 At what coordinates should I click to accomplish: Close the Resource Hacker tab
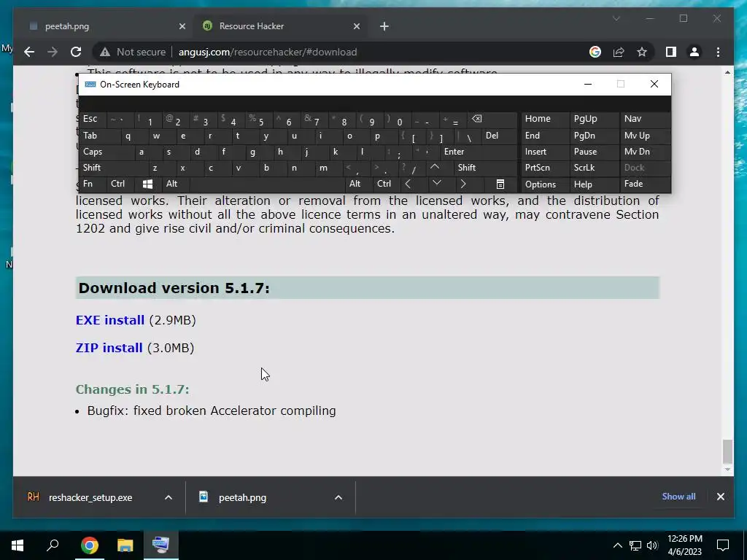[356, 26]
